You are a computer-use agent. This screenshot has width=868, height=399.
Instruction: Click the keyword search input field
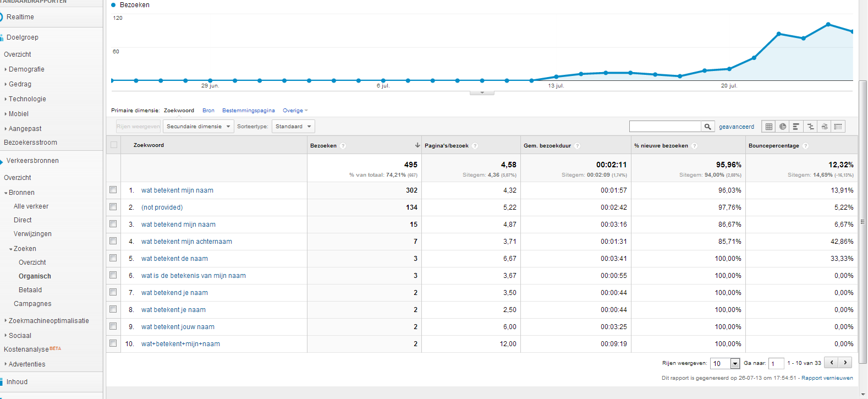pyautogui.click(x=665, y=127)
